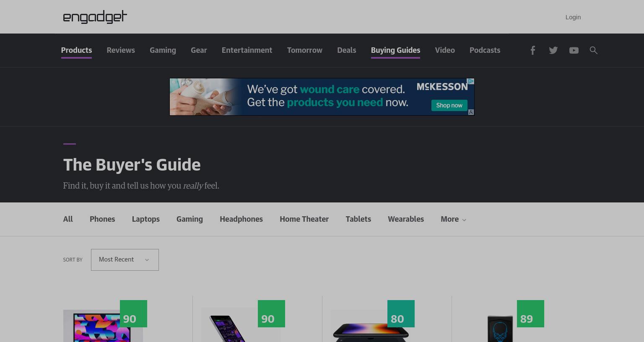Filter by Tablets category
This screenshot has height=342, width=644.
(358, 219)
